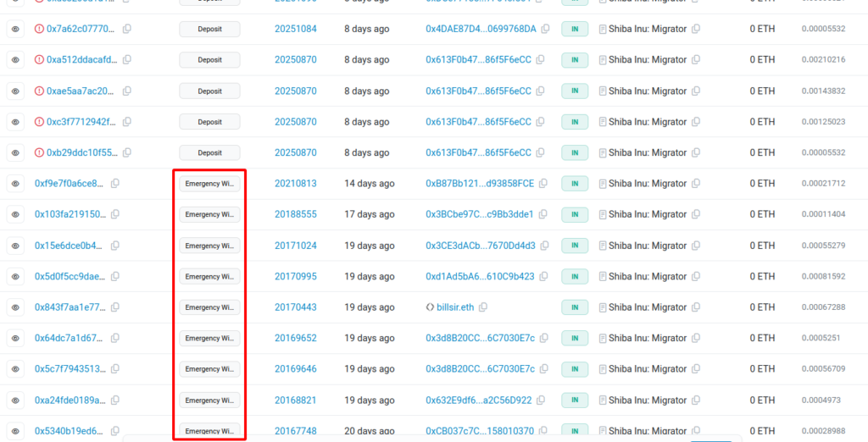
Task: Open transaction 0x843f7aa1e77 details
Action: click(x=70, y=307)
